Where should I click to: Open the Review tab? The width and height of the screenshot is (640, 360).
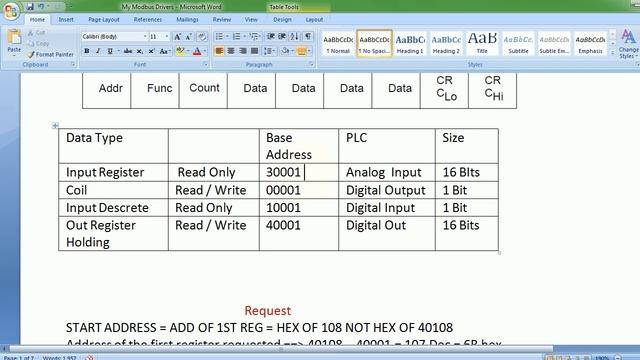222,20
